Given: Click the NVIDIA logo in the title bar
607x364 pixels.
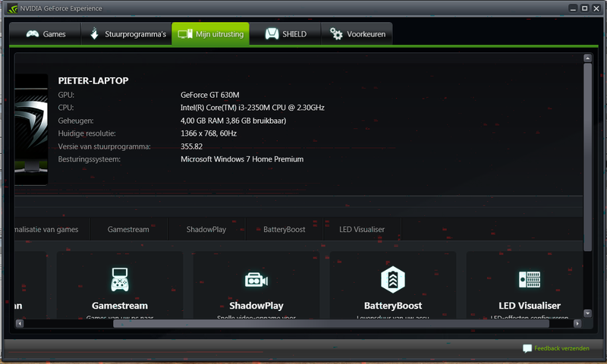Looking at the screenshot, I should coord(12,8).
